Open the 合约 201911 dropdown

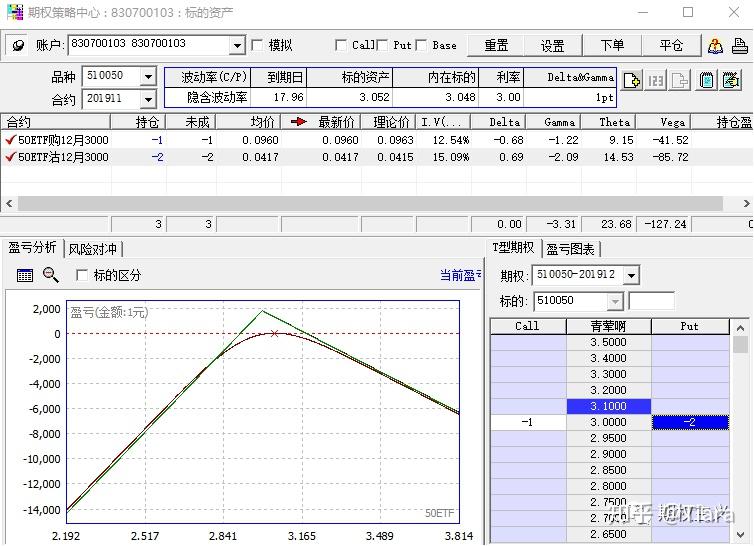(x=149, y=99)
